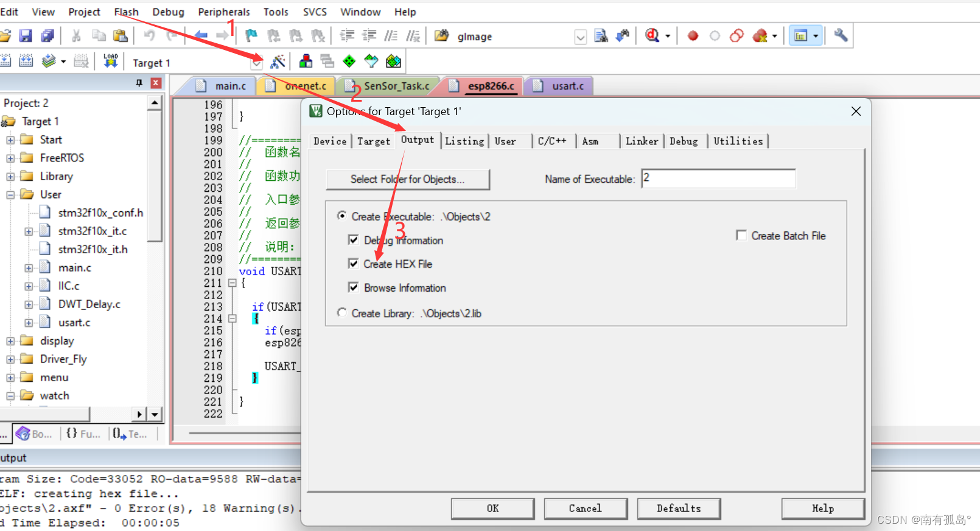This screenshot has width=980, height=531.
Task: Click the Paste clipboard icon
Action: tap(121, 36)
